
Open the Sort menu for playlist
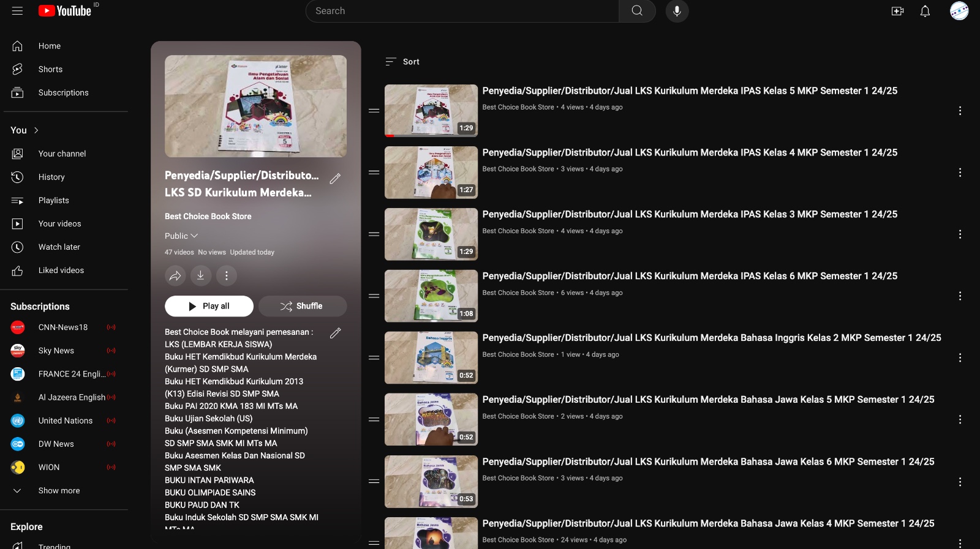[402, 62]
